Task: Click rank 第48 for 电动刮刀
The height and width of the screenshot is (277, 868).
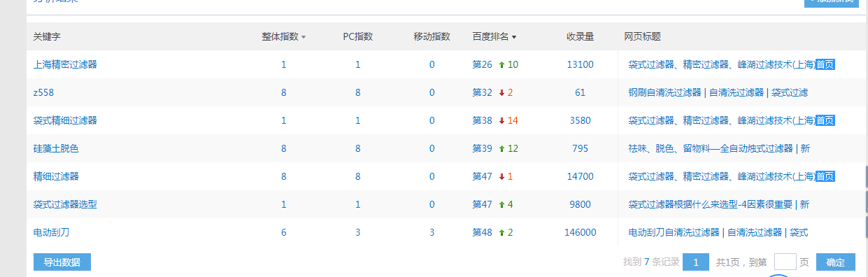Action: [483, 232]
